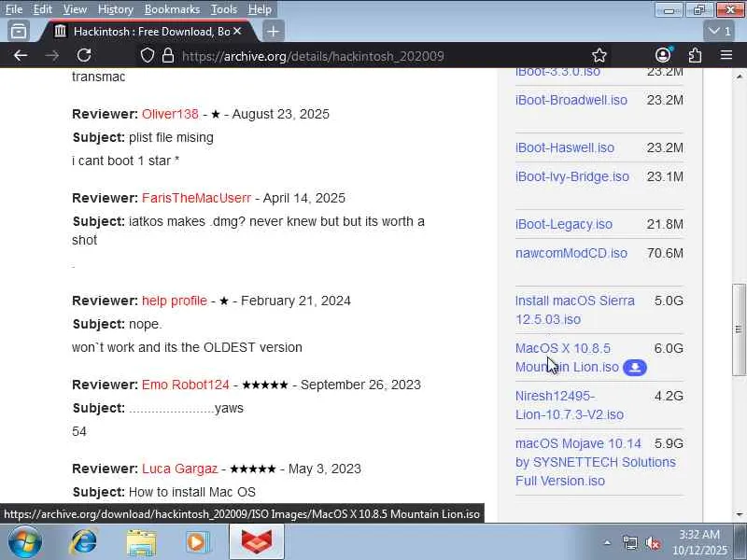
Task: Click the scrollbar up arrow
Action: [x=739, y=76]
